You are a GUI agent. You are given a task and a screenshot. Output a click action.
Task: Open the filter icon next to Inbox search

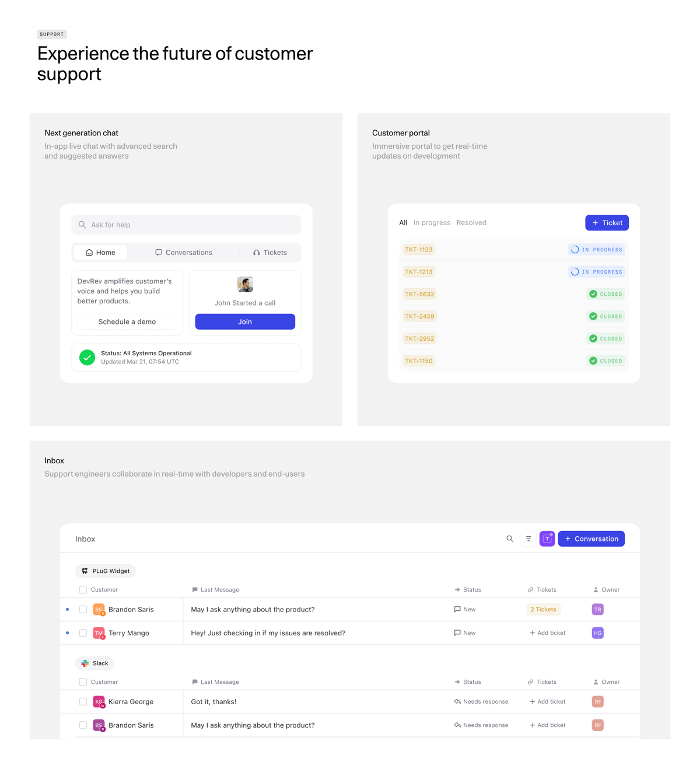point(528,539)
